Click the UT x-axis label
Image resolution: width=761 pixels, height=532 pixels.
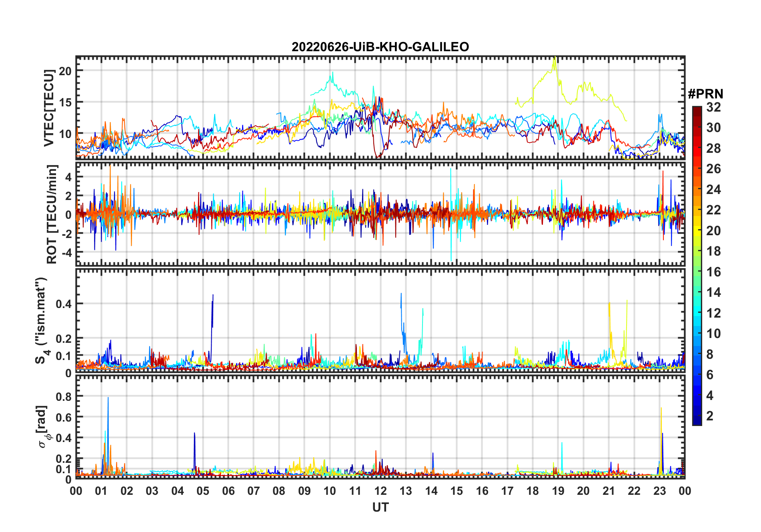point(380,507)
